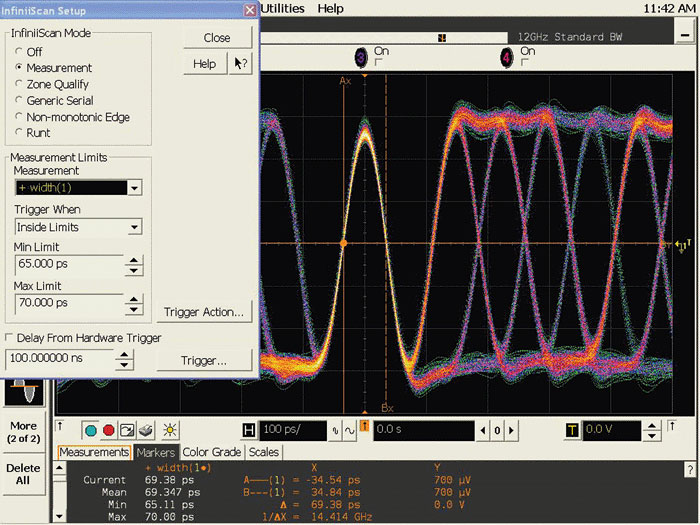Click the Delete All button

pyautogui.click(x=24, y=474)
